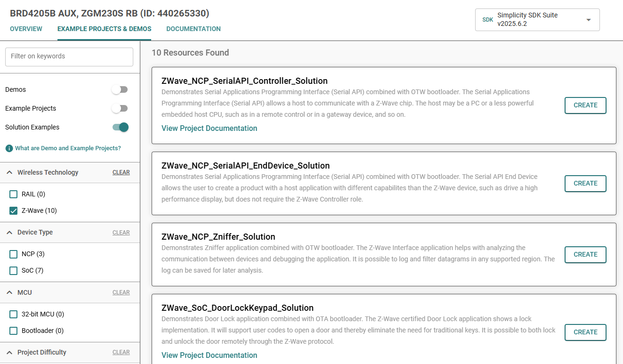
Task: Collapse the Device Type section
Action: 10,232
